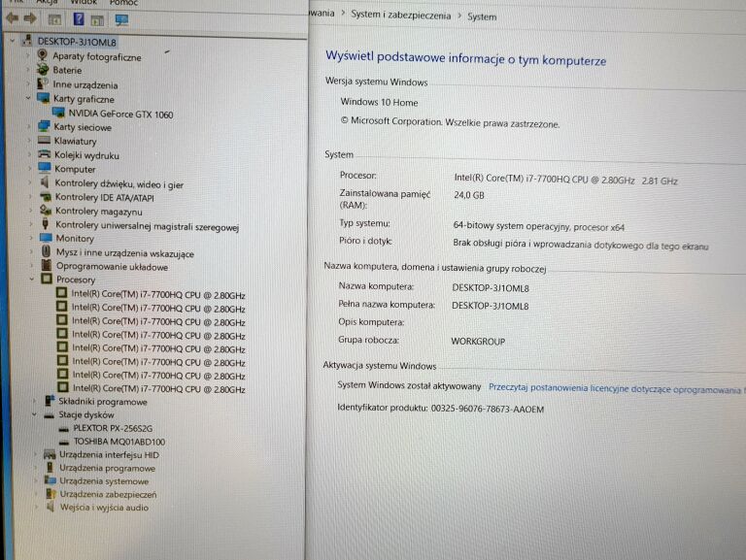Click the Oprogramowanie układowe firmware icon

pos(47,265)
